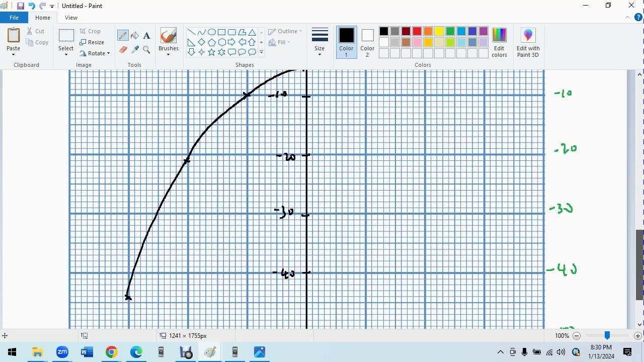Pick the green color swatch

[450, 32]
